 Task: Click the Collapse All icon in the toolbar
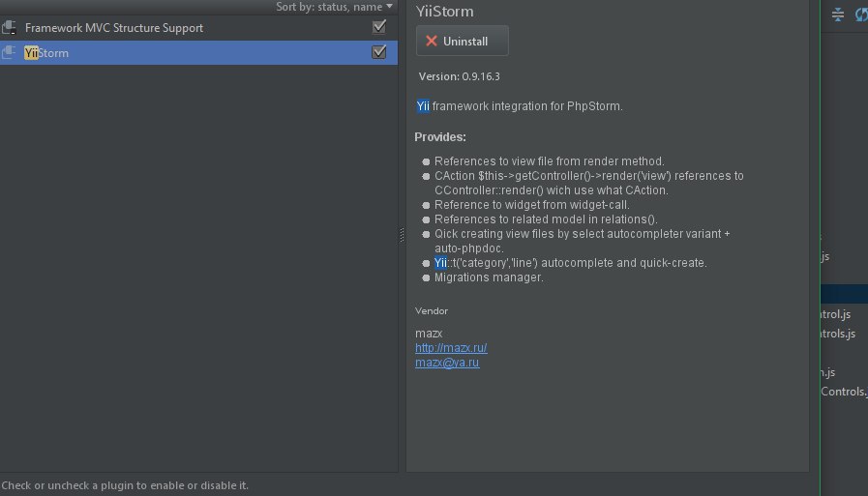pos(837,15)
